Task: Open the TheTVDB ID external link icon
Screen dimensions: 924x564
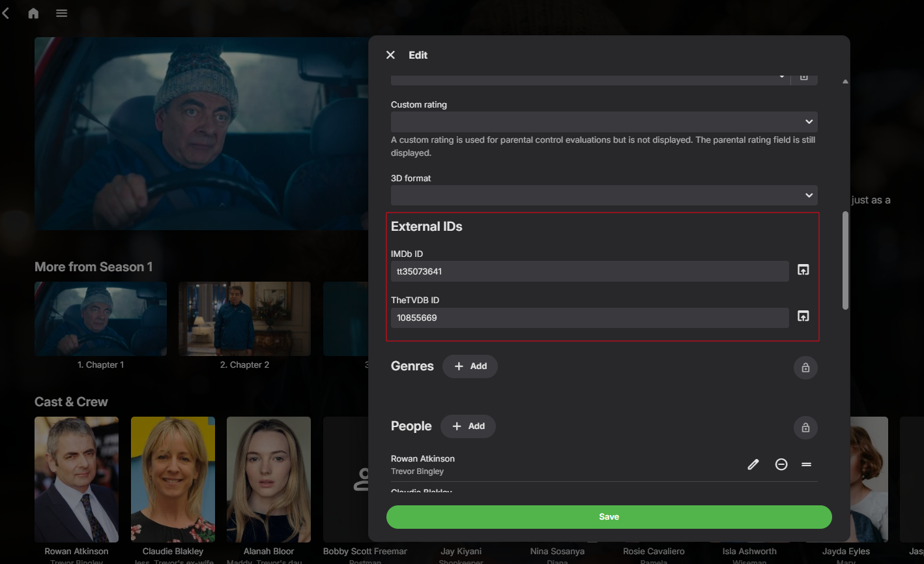Action: (803, 316)
